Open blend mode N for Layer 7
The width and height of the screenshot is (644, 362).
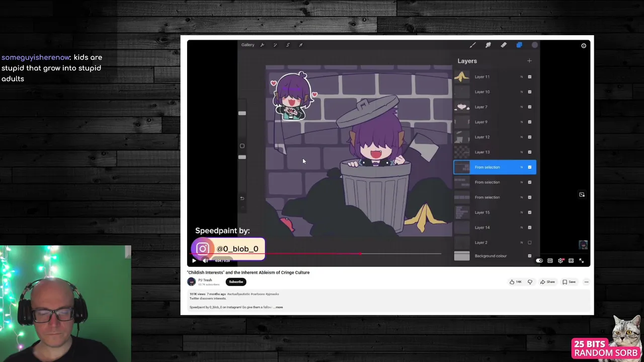tap(521, 107)
